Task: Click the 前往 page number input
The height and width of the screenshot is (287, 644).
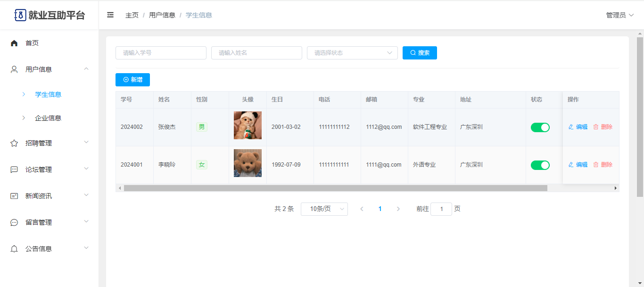Action: tap(441, 209)
